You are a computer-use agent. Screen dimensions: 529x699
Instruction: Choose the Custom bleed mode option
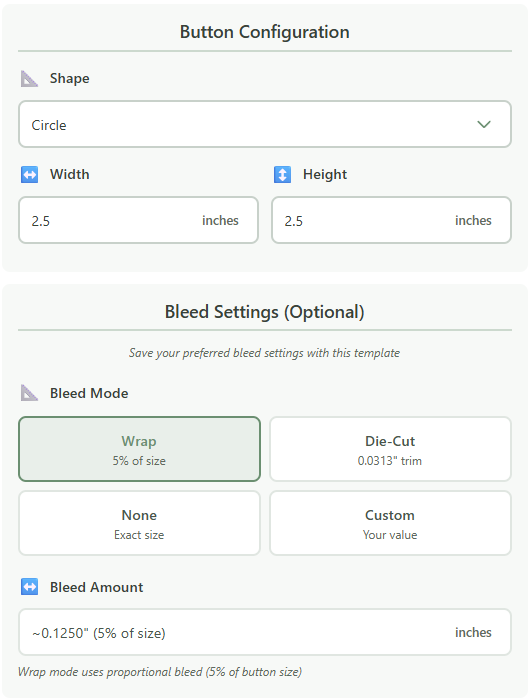pos(390,523)
